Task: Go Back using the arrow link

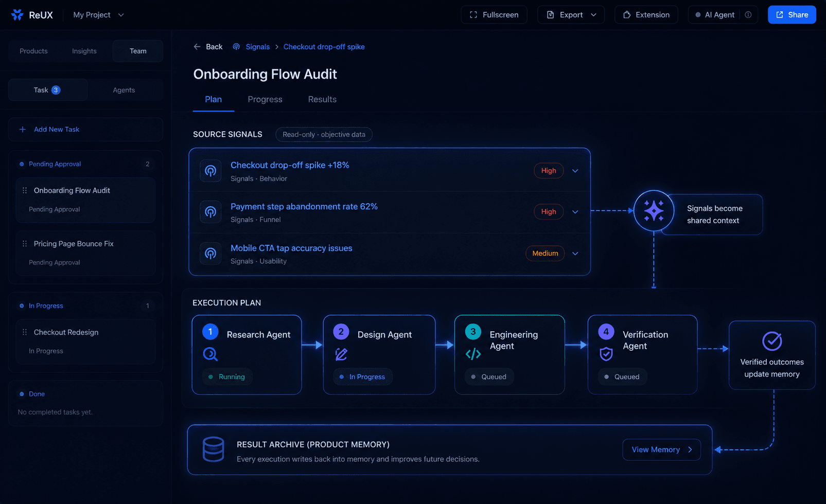Action: click(x=208, y=47)
